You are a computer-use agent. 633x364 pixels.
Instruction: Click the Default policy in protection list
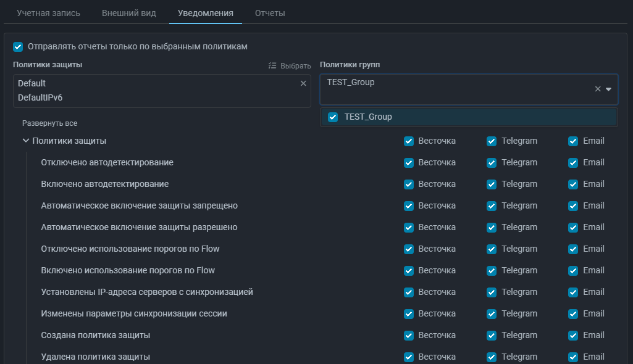click(x=32, y=83)
